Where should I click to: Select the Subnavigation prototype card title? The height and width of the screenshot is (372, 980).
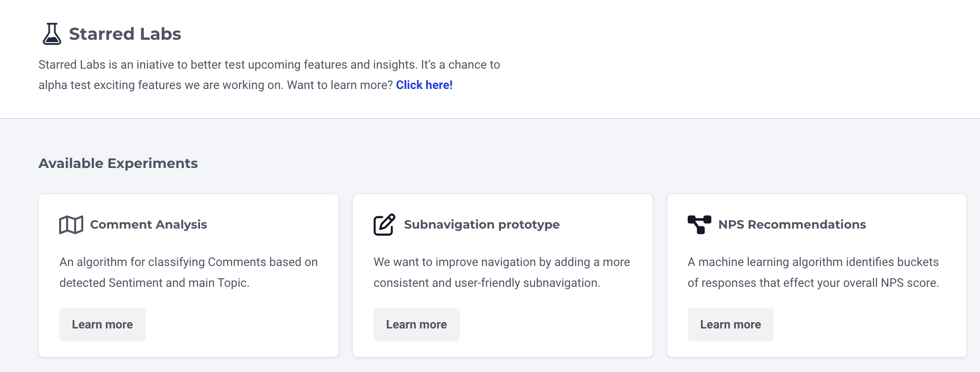[x=481, y=225]
